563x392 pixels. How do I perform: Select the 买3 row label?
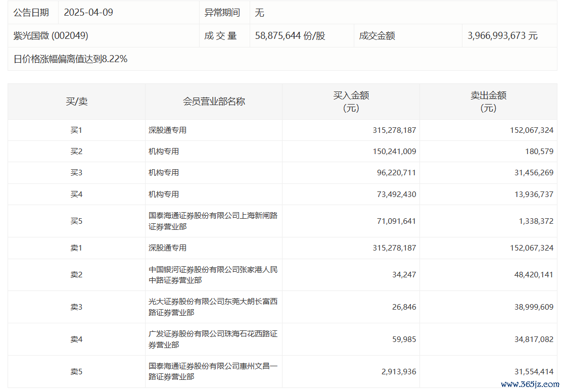(x=76, y=173)
